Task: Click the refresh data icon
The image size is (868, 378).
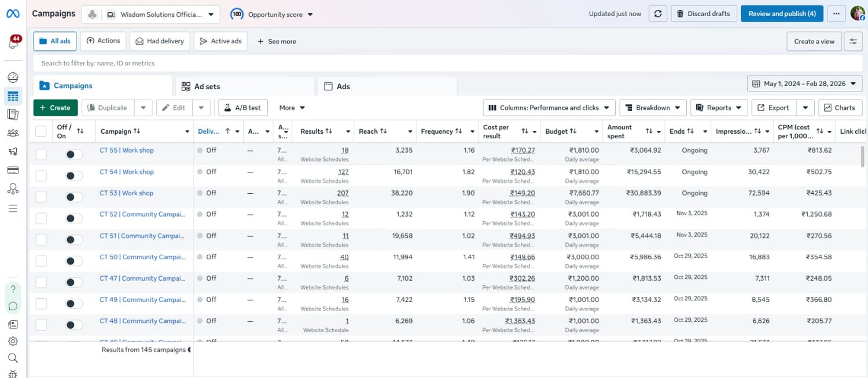Action: click(657, 14)
